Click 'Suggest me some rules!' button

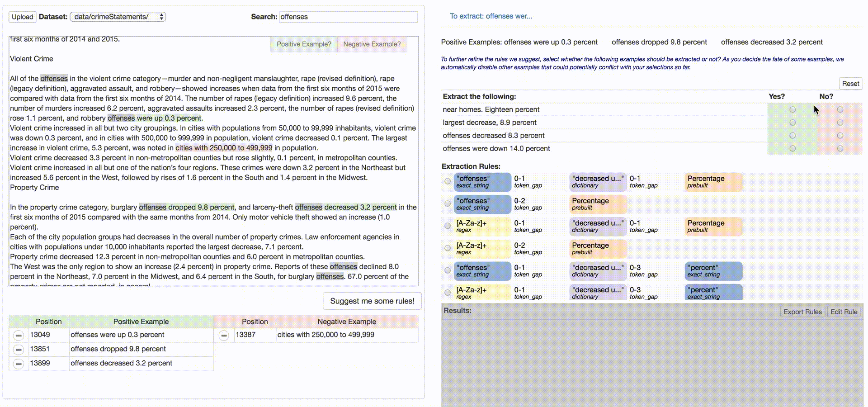click(x=372, y=301)
